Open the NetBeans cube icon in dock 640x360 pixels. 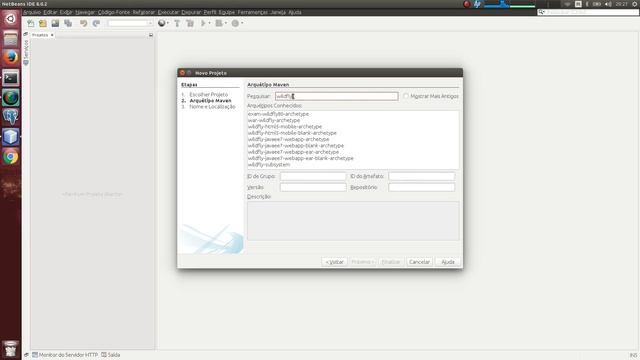[11, 137]
